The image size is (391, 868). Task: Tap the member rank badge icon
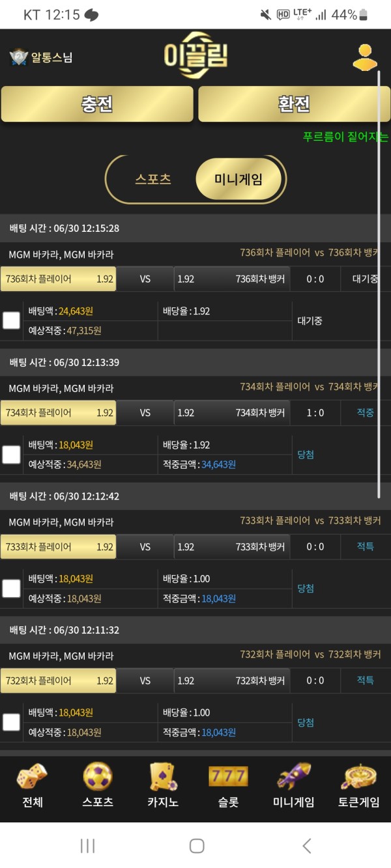click(19, 57)
